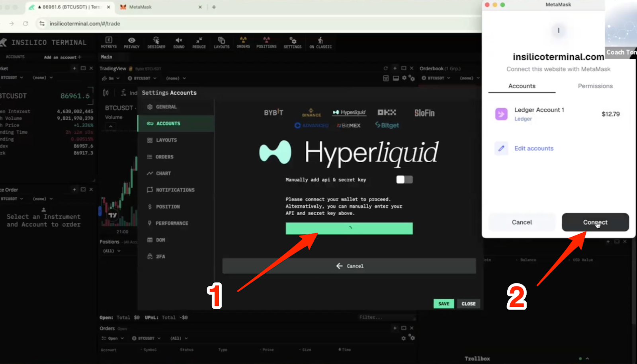Open the TradingView 5m interval dropdown

(111, 78)
